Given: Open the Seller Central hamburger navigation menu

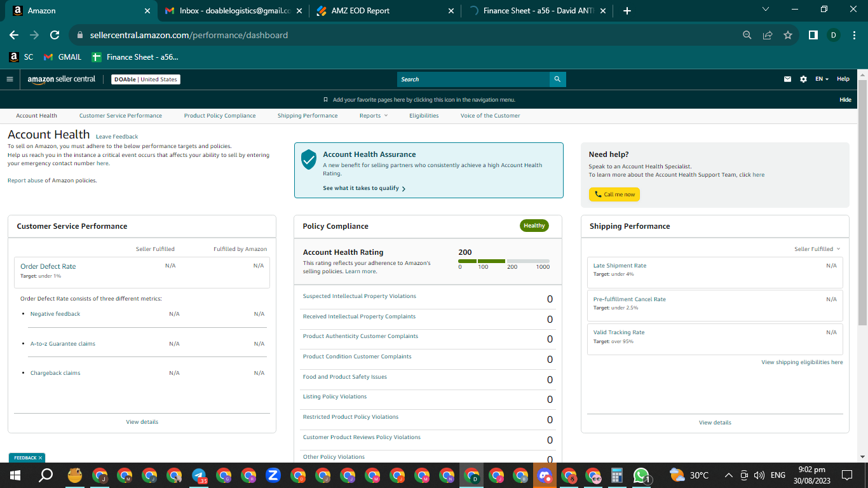Looking at the screenshot, I should pyautogui.click(x=10, y=79).
